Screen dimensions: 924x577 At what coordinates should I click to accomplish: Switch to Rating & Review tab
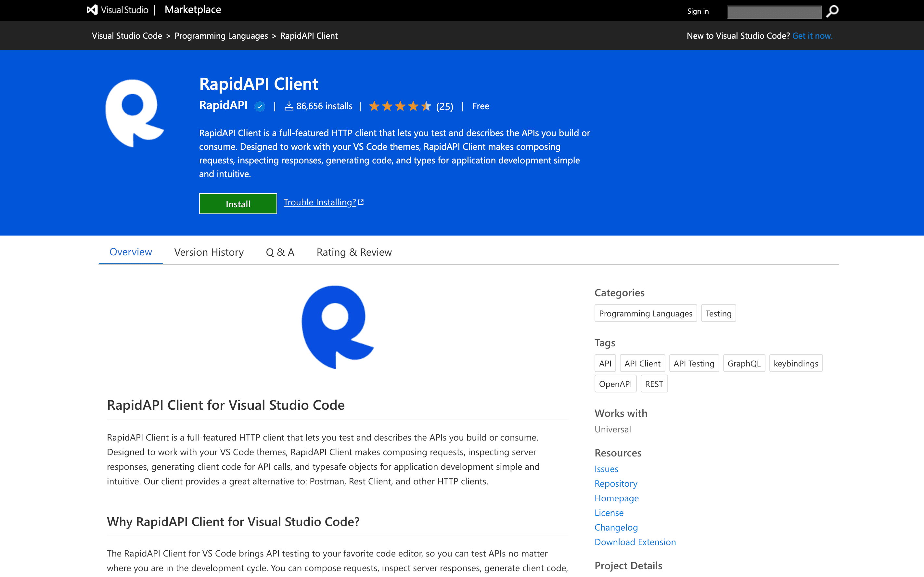pyautogui.click(x=354, y=252)
